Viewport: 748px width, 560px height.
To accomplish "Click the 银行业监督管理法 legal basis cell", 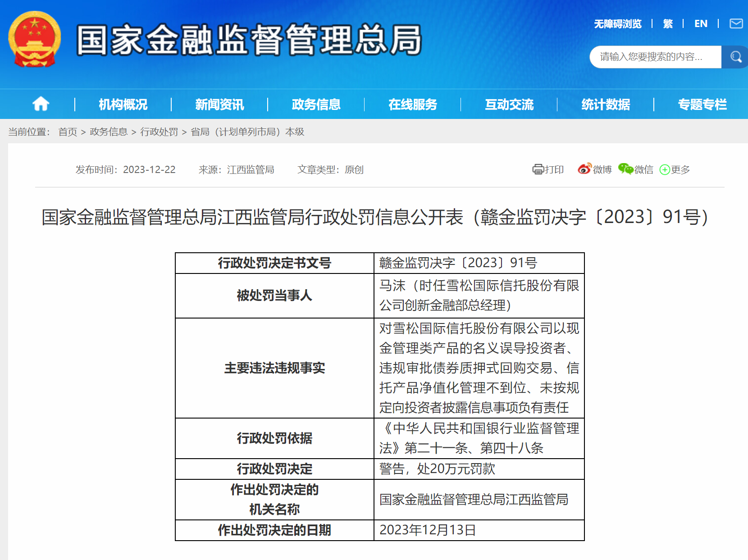I will (x=479, y=438).
